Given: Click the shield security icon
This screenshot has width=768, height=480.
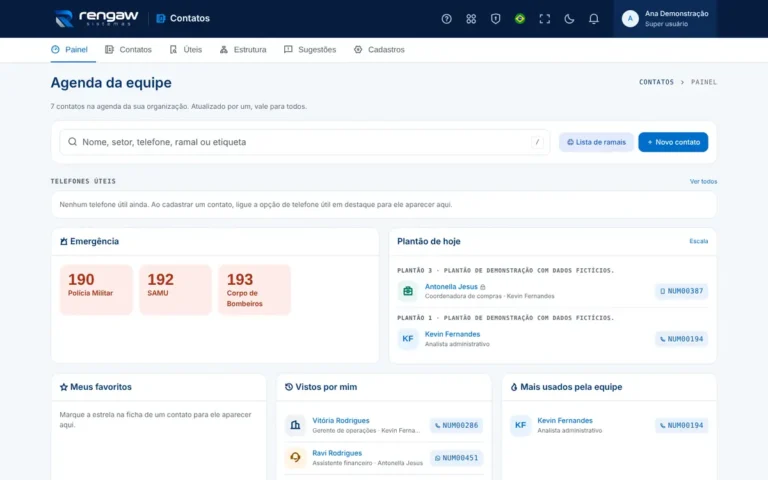Looking at the screenshot, I should [495, 19].
